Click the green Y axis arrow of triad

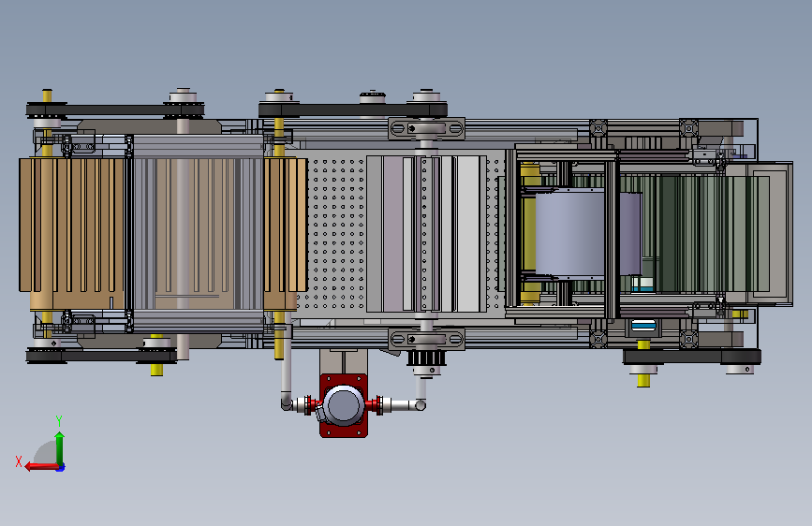60,448
